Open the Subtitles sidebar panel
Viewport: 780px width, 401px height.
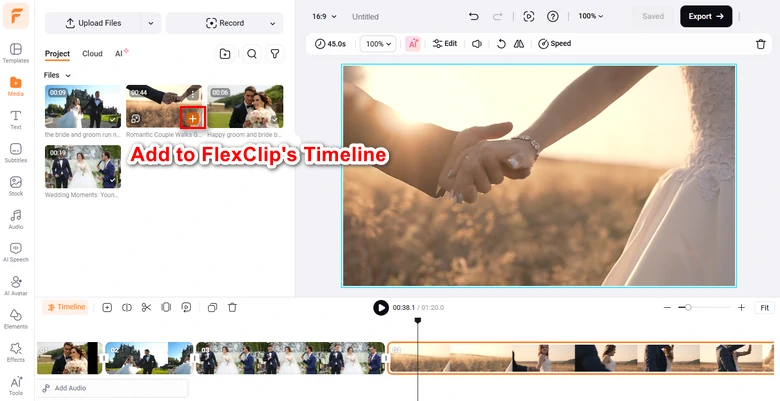click(x=16, y=153)
